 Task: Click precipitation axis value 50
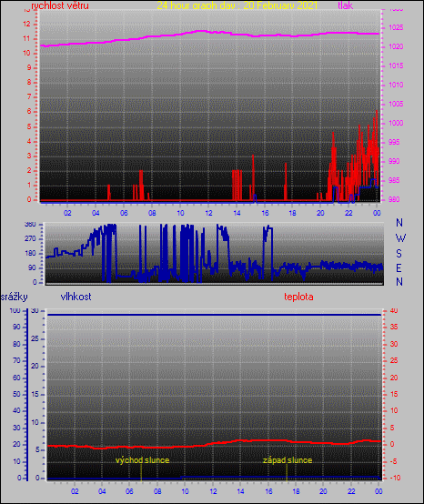pyautogui.click(x=16, y=395)
